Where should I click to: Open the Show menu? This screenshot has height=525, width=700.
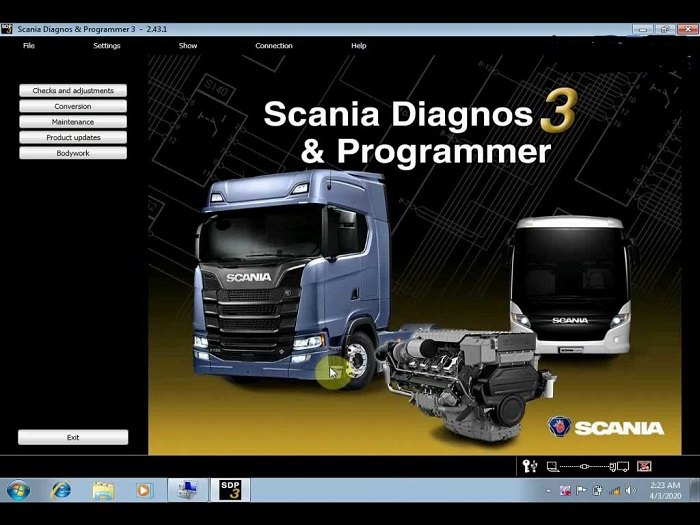point(188,46)
